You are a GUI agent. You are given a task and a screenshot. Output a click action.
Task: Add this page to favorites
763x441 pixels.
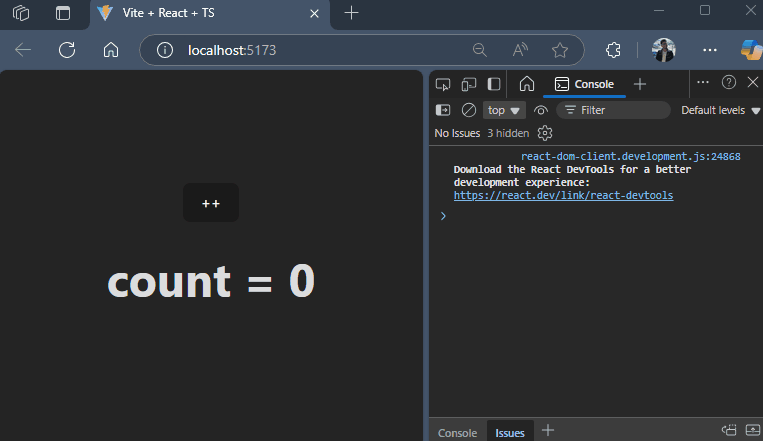(560, 50)
